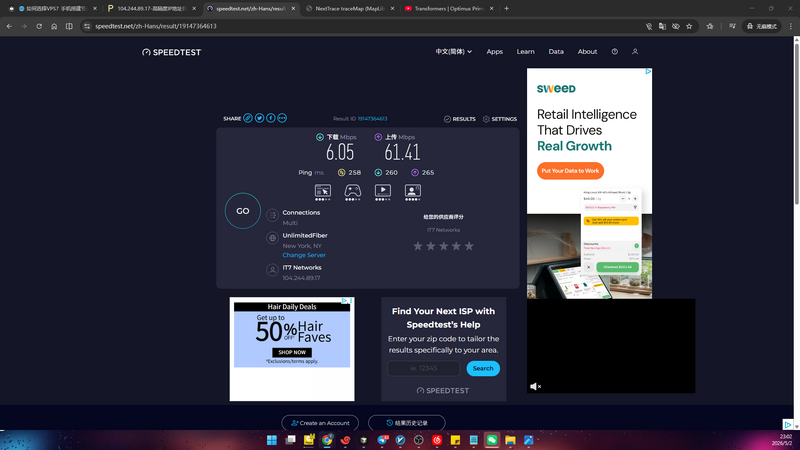Click Put Your Data to Work button

click(x=570, y=171)
